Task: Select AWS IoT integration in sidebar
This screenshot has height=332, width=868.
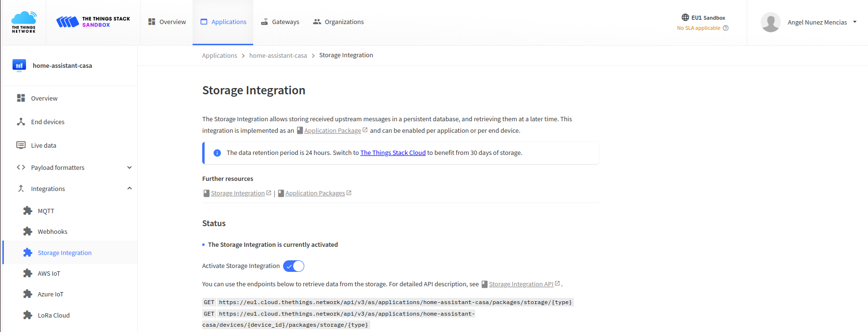Action: pos(49,273)
